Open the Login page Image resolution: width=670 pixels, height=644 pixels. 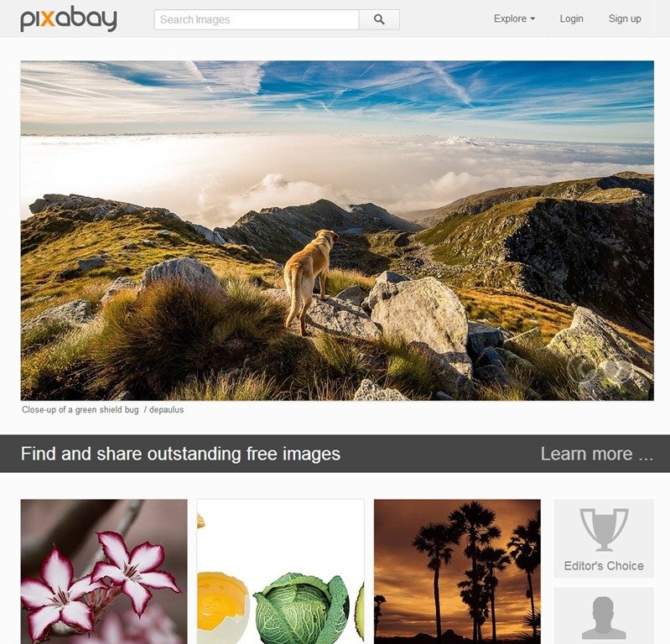click(x=571, y=18)
